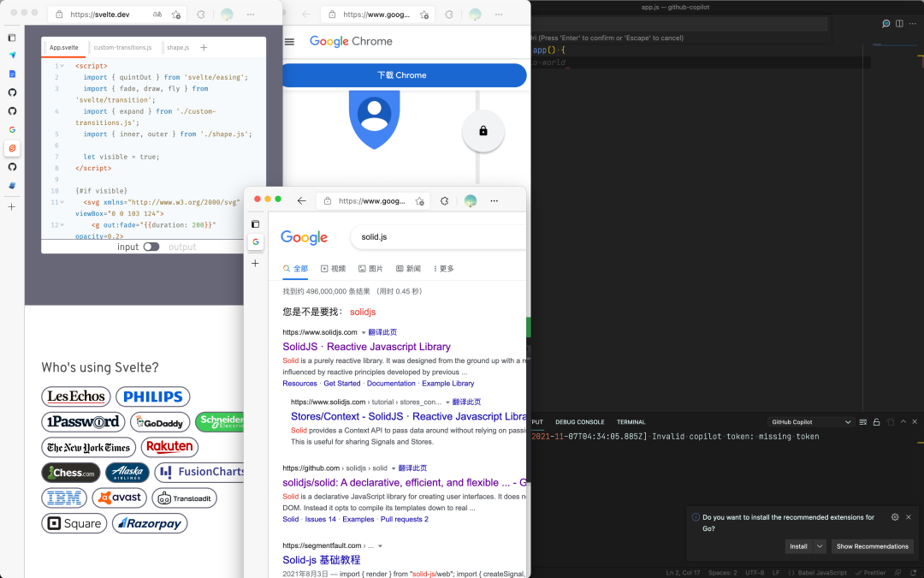Viewport: 924px width, 578px height.
Task: Open tab actions menu in Svelte window sidebar
Action: (12, 38)
